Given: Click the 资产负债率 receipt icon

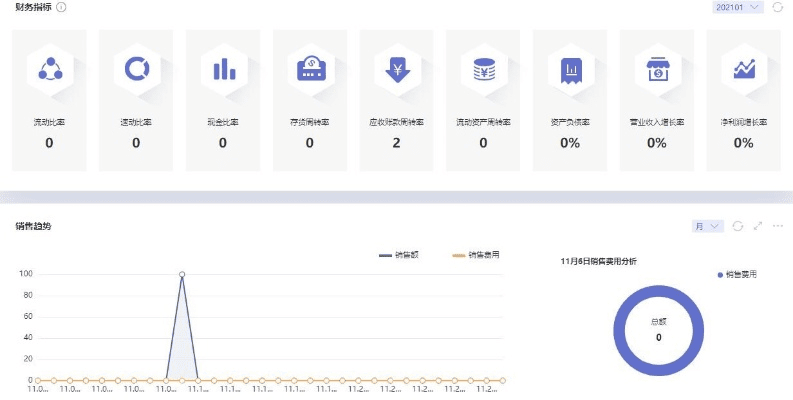Looking at the screenshot, I should pos(570,69).
